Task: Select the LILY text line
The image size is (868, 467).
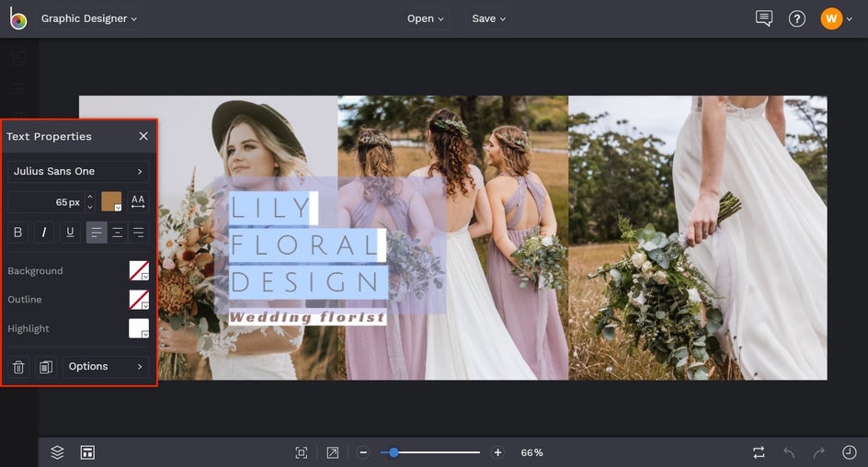Action: (x=270, y=208)
